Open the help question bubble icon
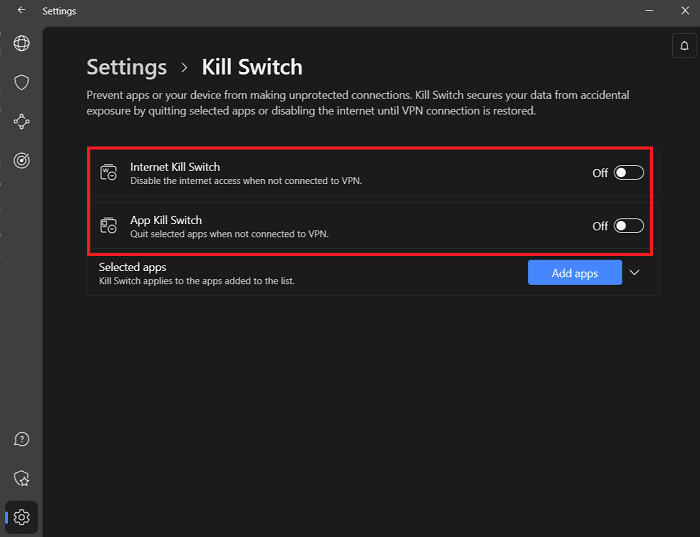The height and width of the screenshot is (537, 700). (x=21, y=440)
